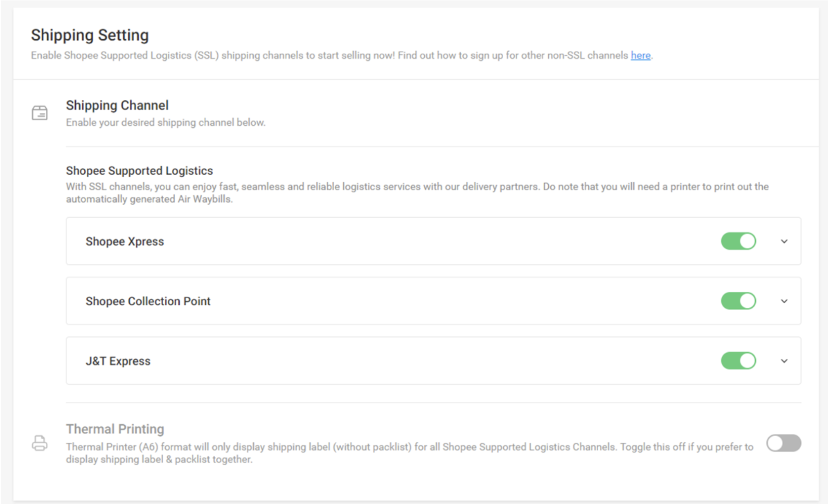Viewport: 828px width, 504px height.
Task: Click the Shipping Channel box icon
Action: pyautogui.click(x=40, y=113)
